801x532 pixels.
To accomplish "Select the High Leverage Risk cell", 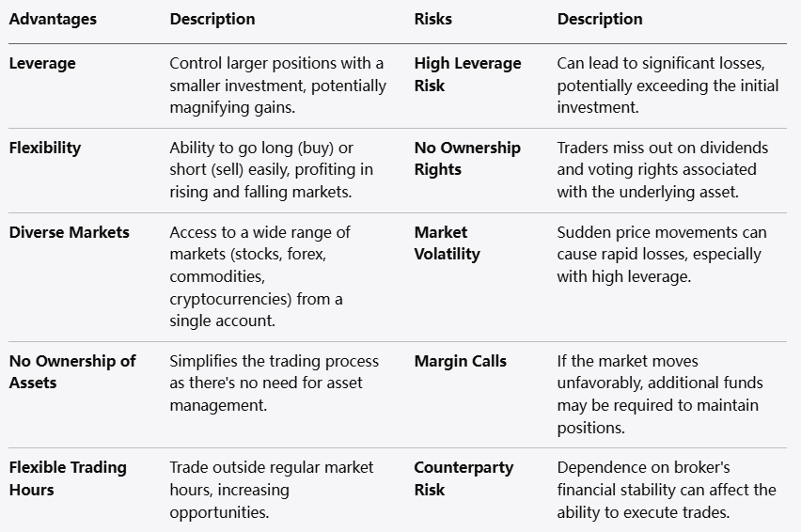I will [467, 74].
